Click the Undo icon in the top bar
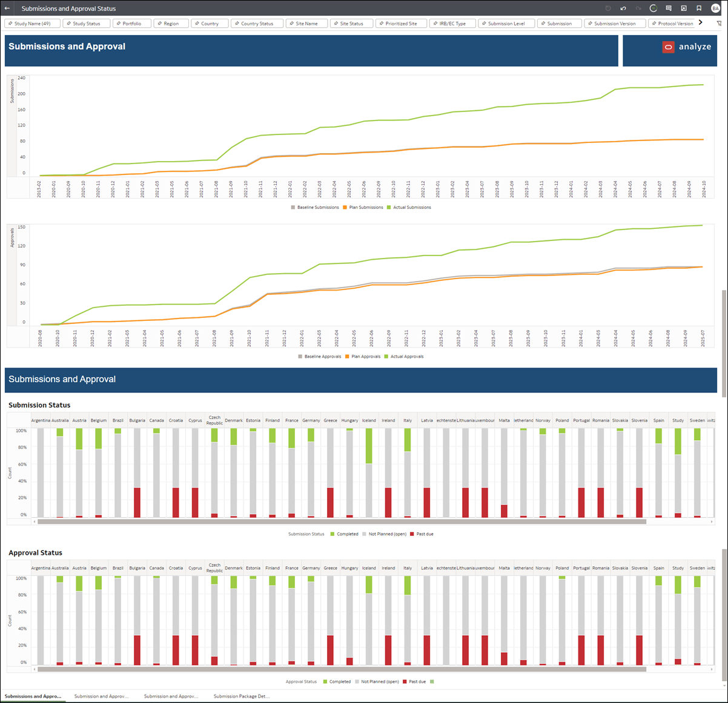This screenshot has width=728, height=703. click(623, 8)
